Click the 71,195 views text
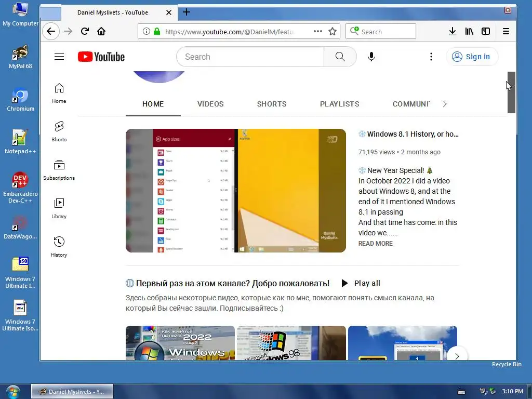The height and width of the screenshot is (399, 532). [x=377, y=152]
